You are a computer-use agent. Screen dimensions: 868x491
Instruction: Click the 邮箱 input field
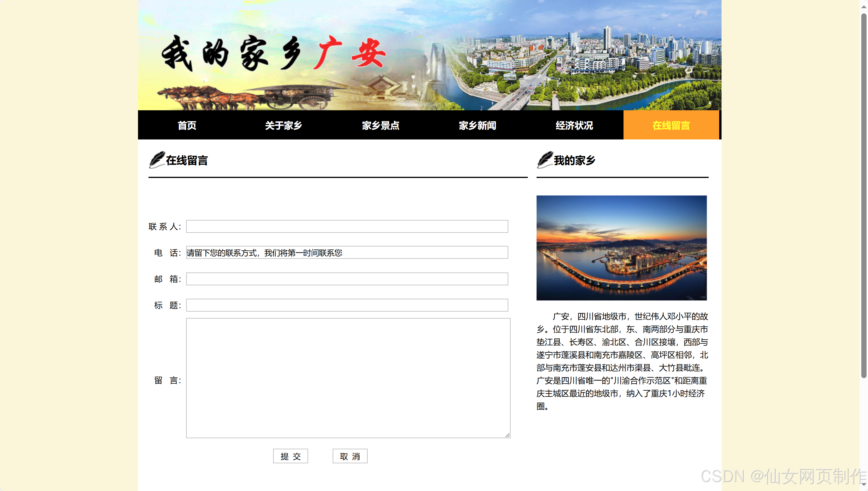click(347, 279)
